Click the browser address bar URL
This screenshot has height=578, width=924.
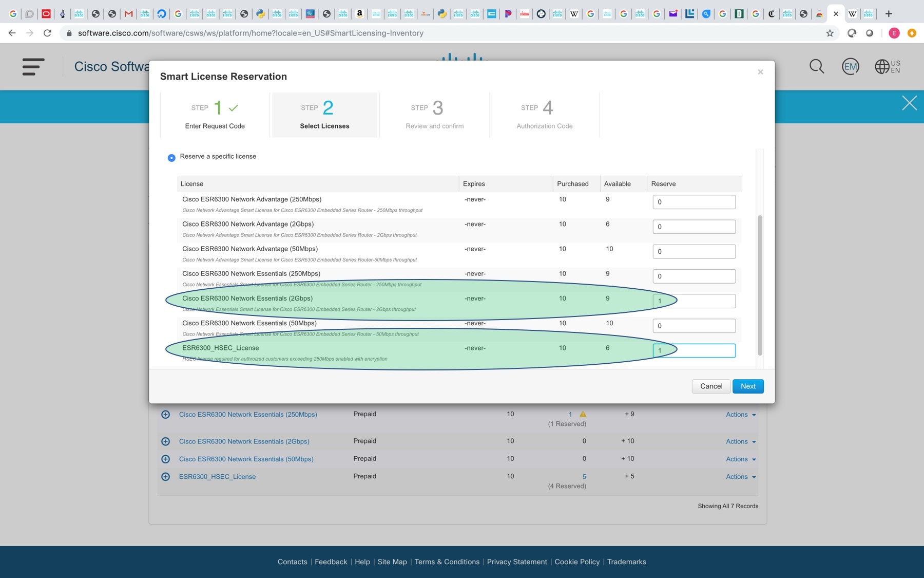[x=251, y=33]
